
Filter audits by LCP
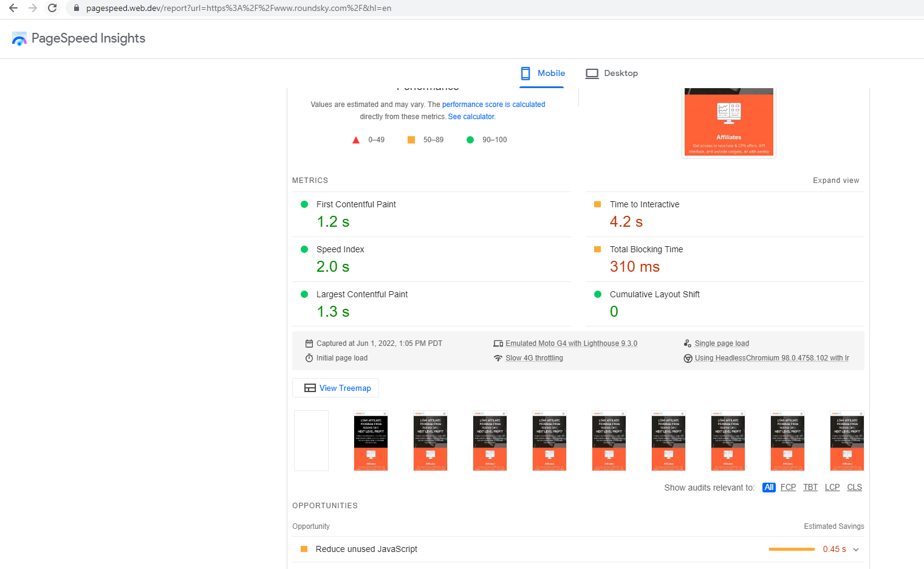(832, 488)
